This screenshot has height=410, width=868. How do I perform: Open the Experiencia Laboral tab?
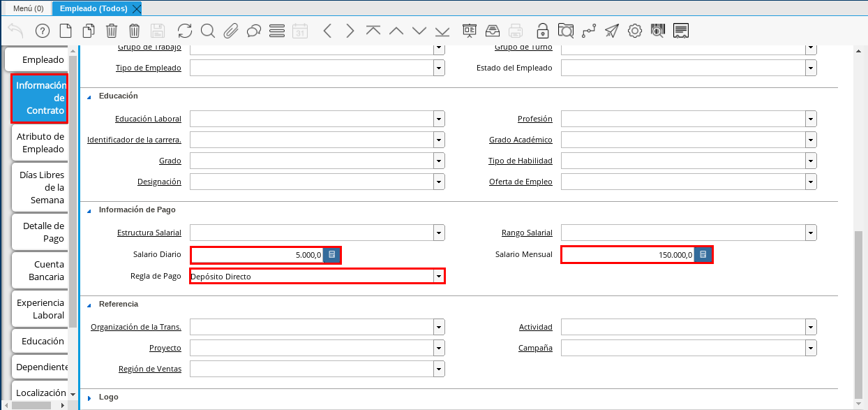[40, 309]
